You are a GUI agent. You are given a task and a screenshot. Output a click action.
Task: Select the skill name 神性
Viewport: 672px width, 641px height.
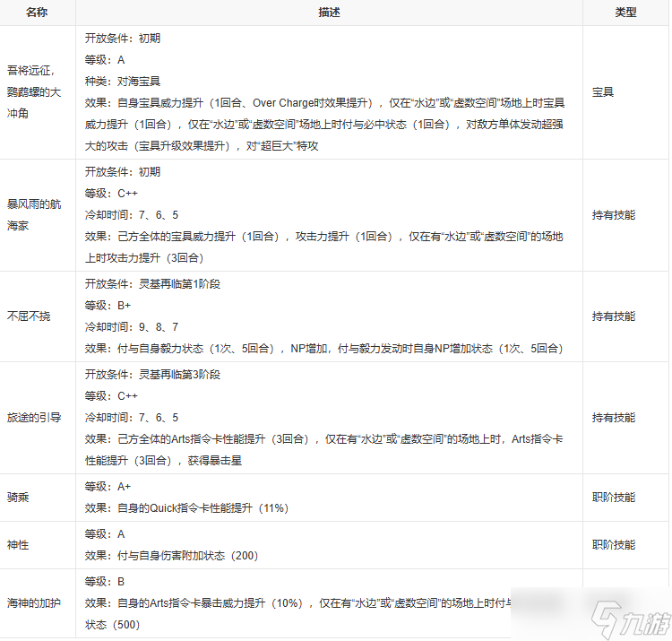click(18, 545)
